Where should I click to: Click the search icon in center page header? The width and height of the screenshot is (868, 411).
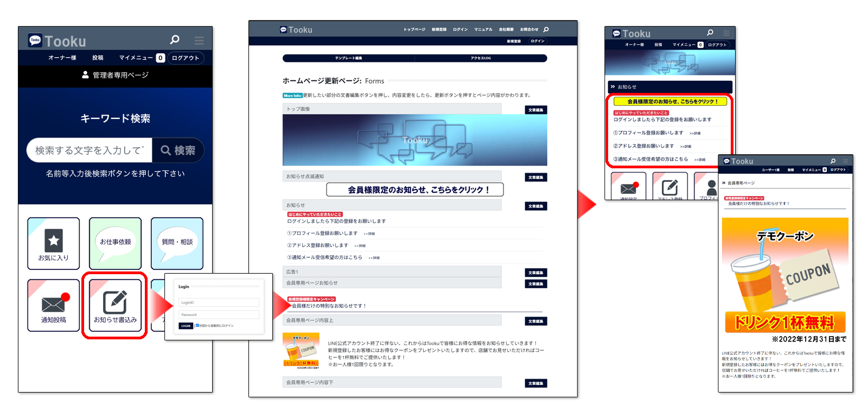tap(546, 29)
